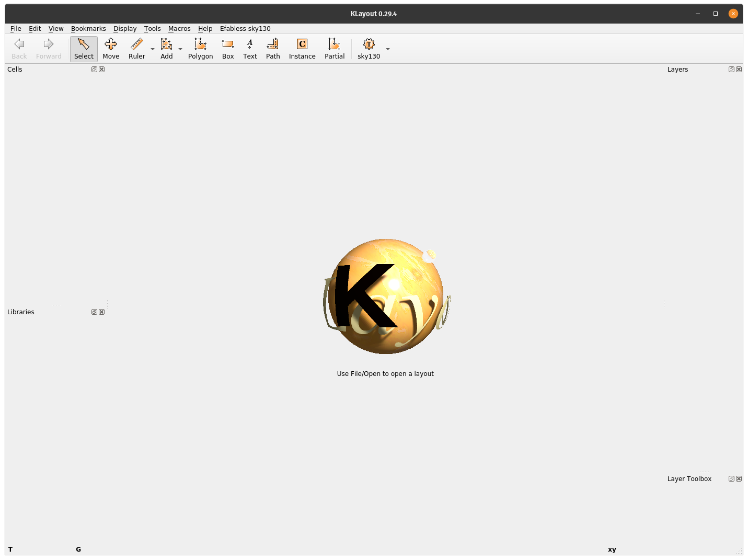Screen dimensions: 748x560
Task: Expand the Add tool dropdown arrow
Action: (180, 49)
